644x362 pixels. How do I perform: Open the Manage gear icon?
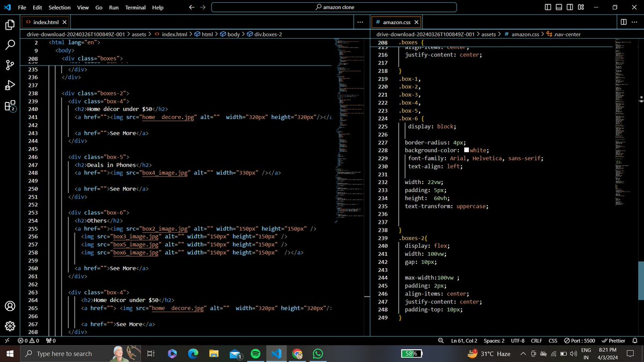click(x=10, y=326)
